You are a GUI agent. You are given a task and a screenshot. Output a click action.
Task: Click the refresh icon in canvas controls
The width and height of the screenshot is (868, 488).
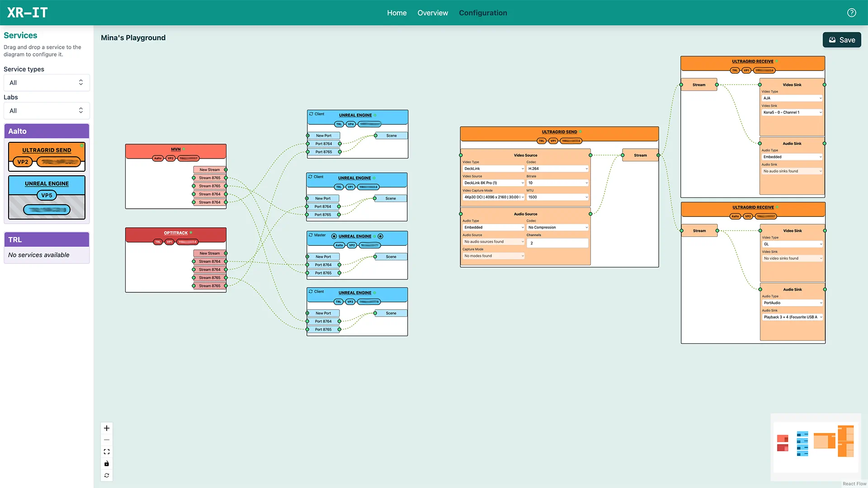pos(107,475)
